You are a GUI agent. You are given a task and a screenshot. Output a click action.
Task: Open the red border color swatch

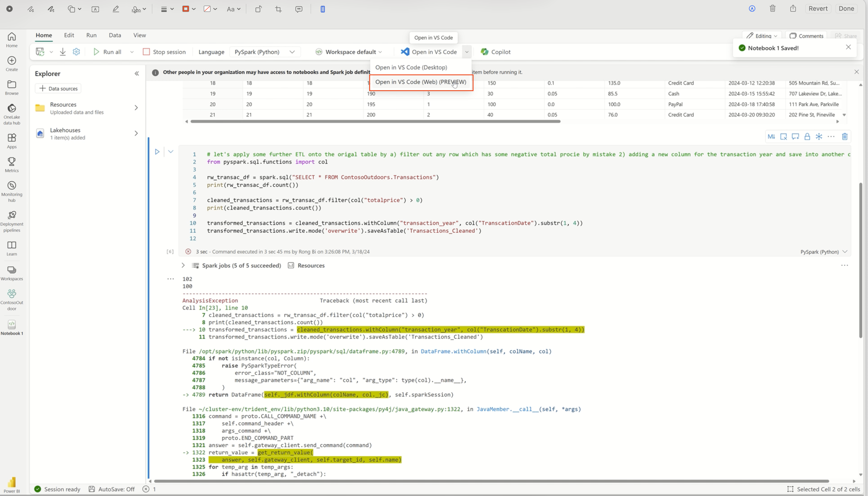189,9
